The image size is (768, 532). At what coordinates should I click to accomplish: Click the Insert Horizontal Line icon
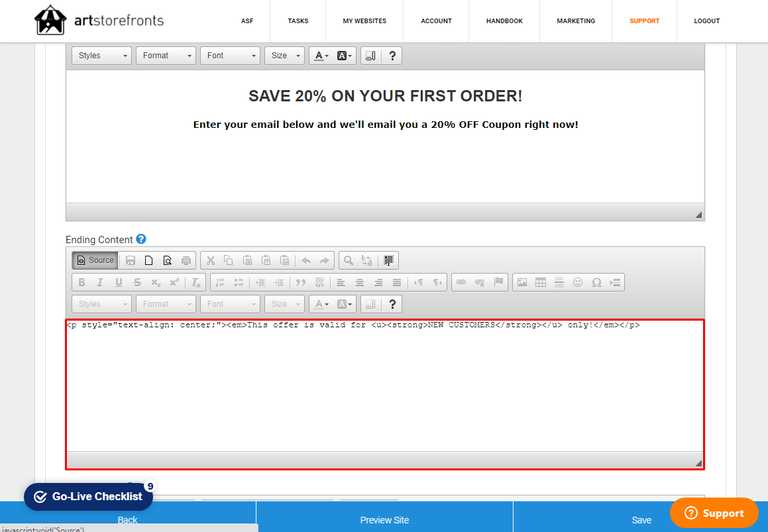pyautogui.click(x=559, y=282)
